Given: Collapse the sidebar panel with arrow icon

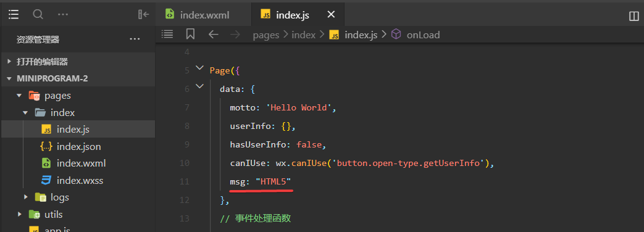Looking at the screenshot, I should point(143,15).
